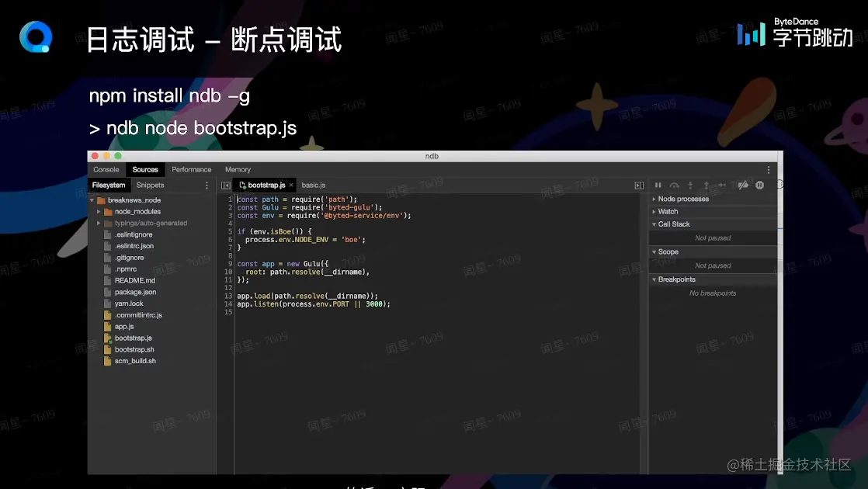Click the bootstrap.js file icon in tree
868x489 pixels.
[x=108, y=338]
